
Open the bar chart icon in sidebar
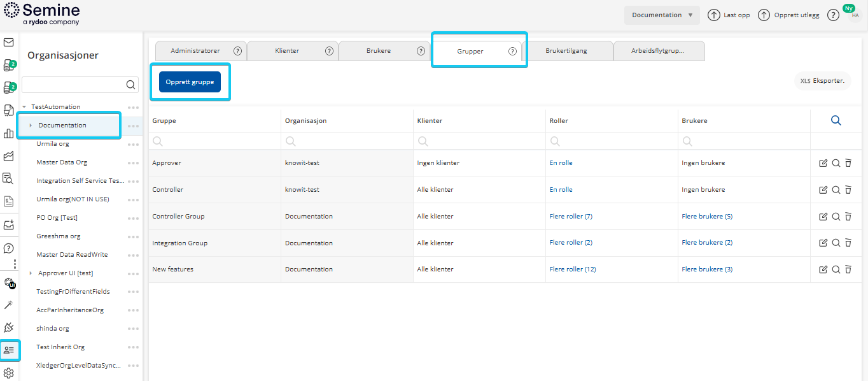(9, 133)
